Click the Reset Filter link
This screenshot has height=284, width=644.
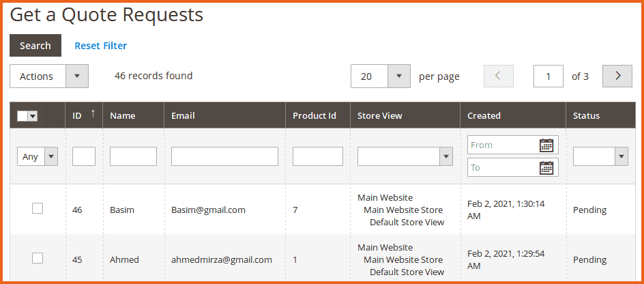coord(101,46)
